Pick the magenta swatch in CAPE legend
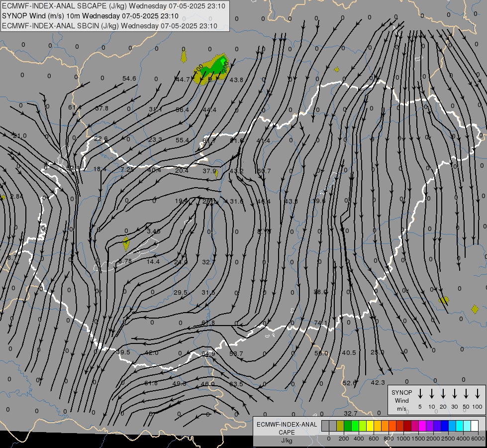The height and width of the screenshot is (448, 487). (x=422, y=426)
